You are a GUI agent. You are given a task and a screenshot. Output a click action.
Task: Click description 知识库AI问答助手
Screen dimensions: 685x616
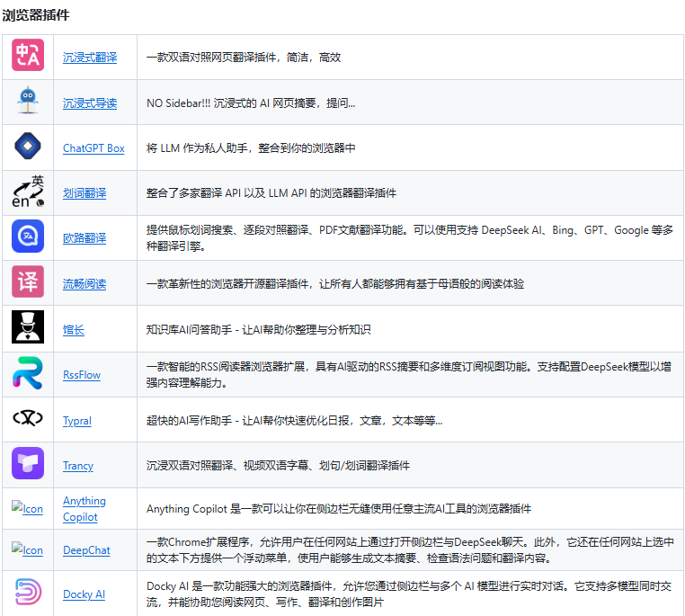pyautogui.click(x=259, y=330)
